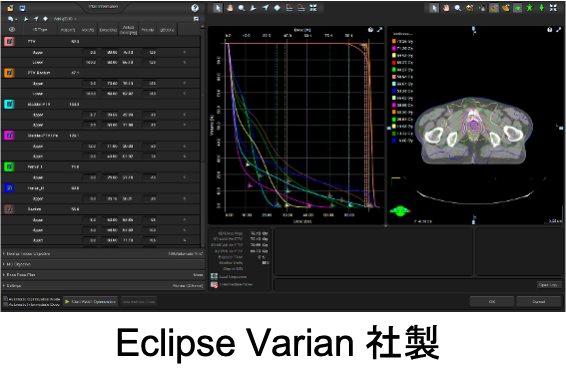Click fit-to-window icon in DVH toolbar

pos(313,8)
